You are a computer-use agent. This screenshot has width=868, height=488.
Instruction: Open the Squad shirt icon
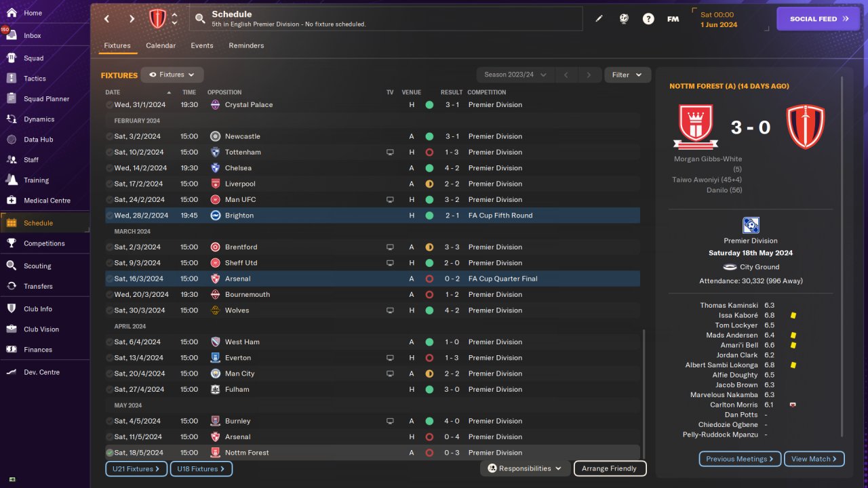point(12,58)
